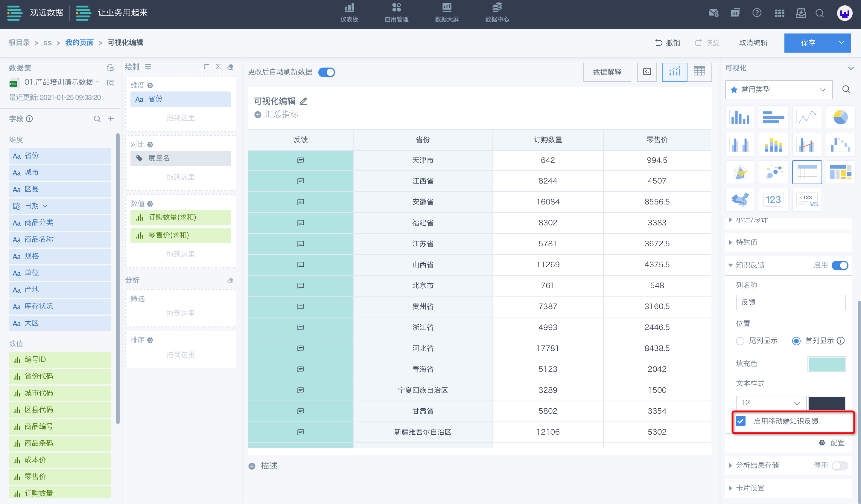This screenshot has height=504, width=861.
Task: Toggle the 知识反馈 enable switch
Action: pyautogui.click(x=839, y=265)
